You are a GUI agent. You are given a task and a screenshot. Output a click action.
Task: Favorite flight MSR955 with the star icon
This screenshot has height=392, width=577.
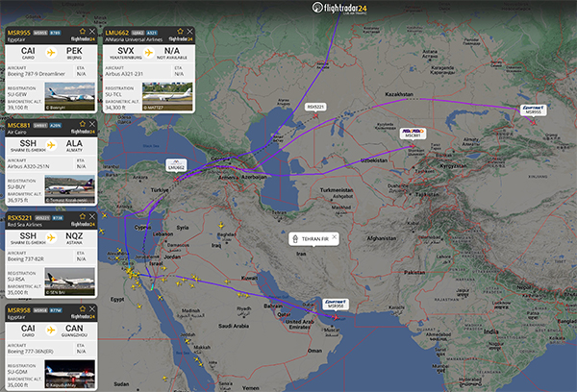(83, 32)
